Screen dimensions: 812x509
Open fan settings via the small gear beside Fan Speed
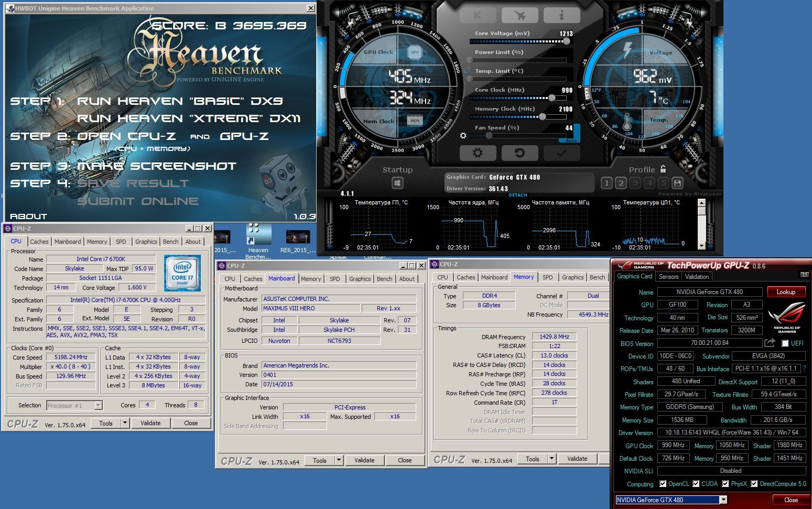tap(463, 135)
